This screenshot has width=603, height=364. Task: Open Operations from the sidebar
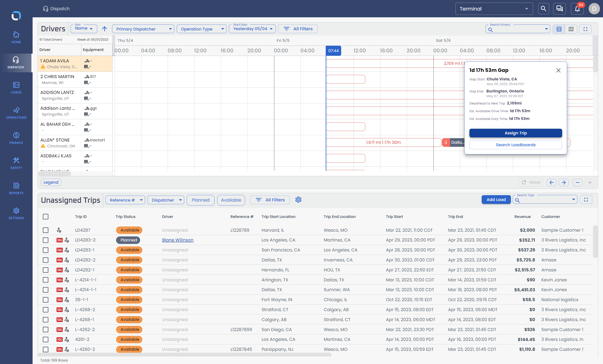[x=16, y=113]
